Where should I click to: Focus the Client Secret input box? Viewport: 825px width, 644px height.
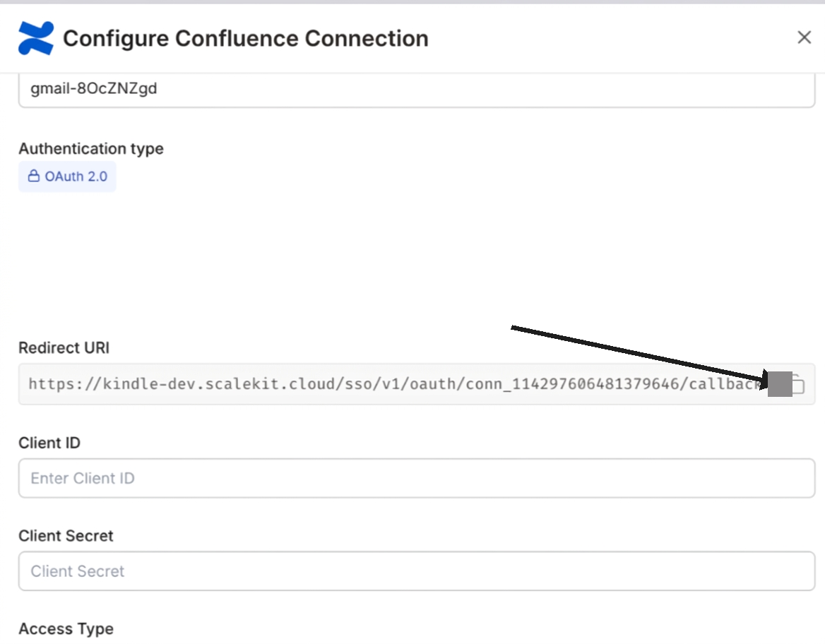417,571
